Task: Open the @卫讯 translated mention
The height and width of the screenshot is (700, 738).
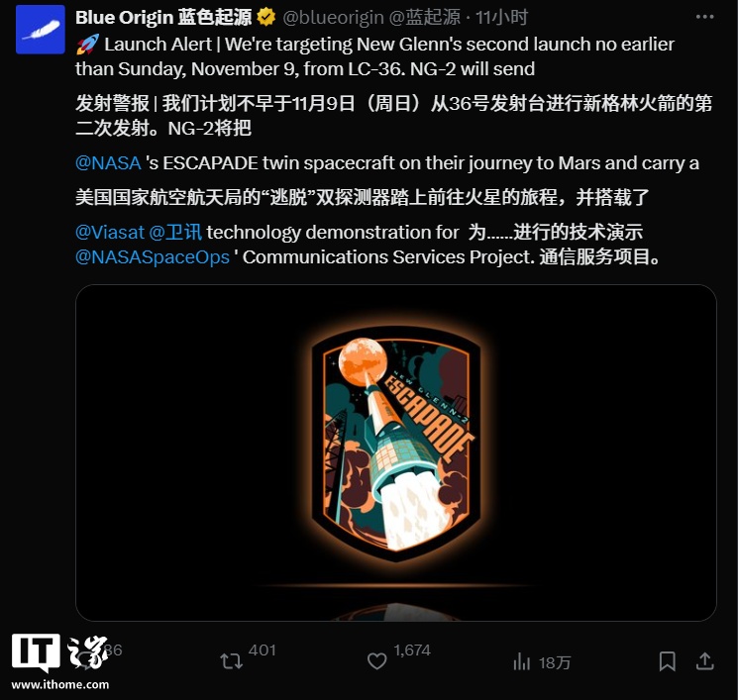Action: tap(175, 233)
